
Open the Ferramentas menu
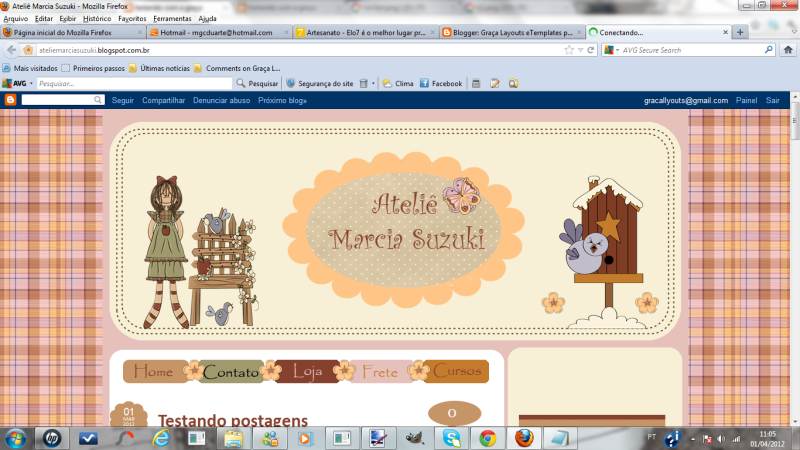tap(172, 18)
